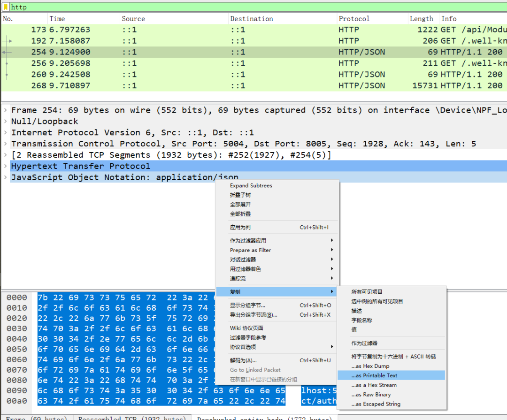Sort by the Source column header
This screenshot has width=507, height=420.
174,19
